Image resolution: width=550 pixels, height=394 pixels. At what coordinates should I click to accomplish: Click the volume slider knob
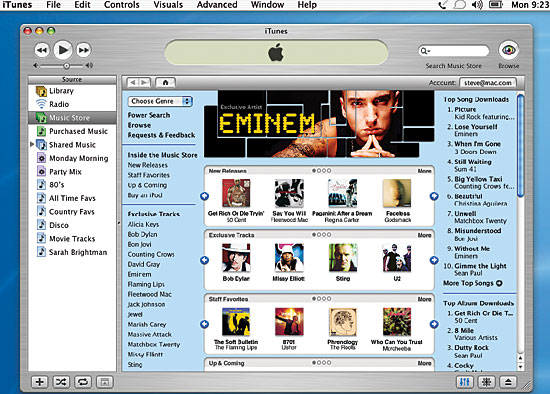coord(66,66)
